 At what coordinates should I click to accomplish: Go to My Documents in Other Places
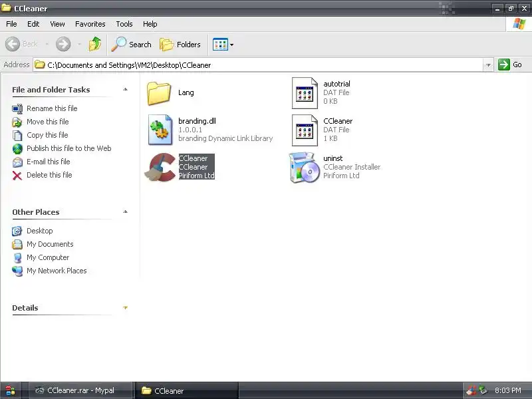click(x=50, y=244)
